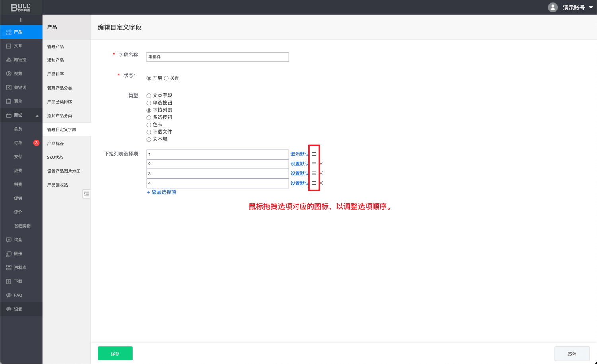Toggle the sidebar collapse handle under the logo
597x364 pixels.
(21, 19)
